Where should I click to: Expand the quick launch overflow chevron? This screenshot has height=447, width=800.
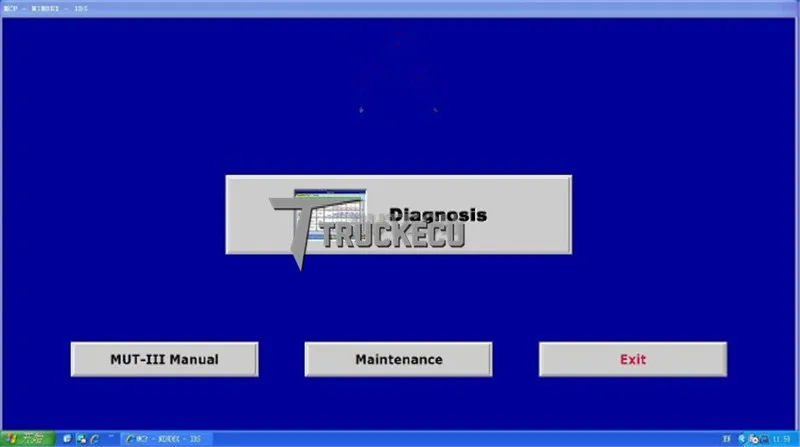click(x=111, y=436)
